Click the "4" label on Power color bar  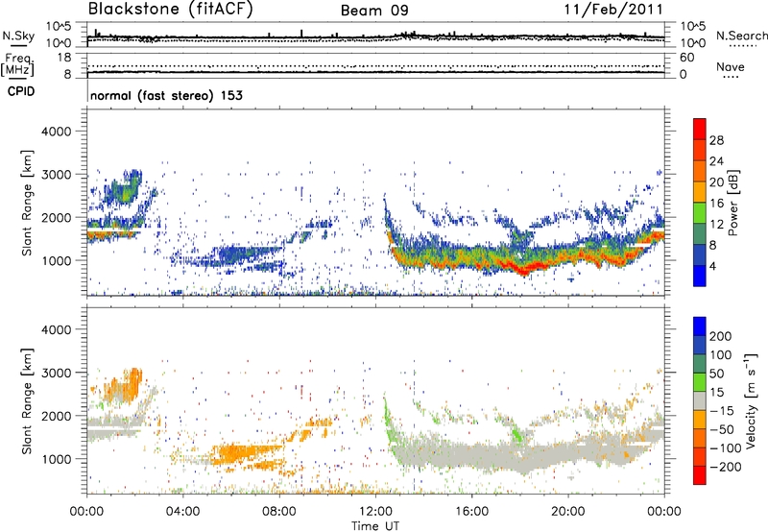(712, 266)
